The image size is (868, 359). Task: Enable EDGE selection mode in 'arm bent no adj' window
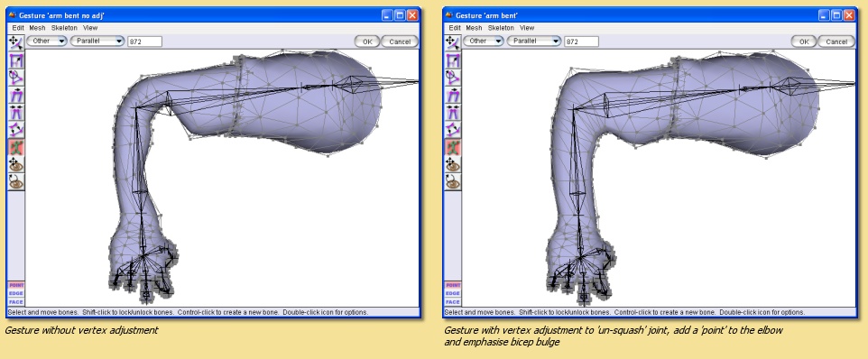pyautogui.click(x=16, y=293)
